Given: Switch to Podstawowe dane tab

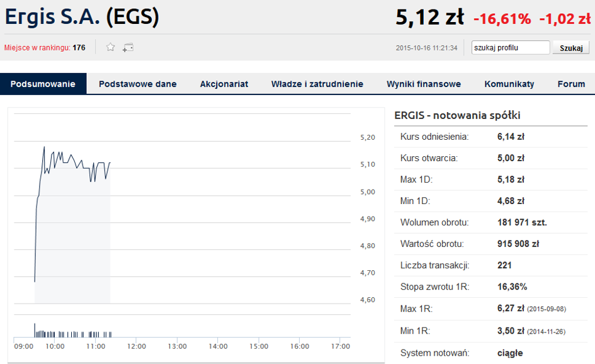Looking at the screenshot, I should coord(138,84).
